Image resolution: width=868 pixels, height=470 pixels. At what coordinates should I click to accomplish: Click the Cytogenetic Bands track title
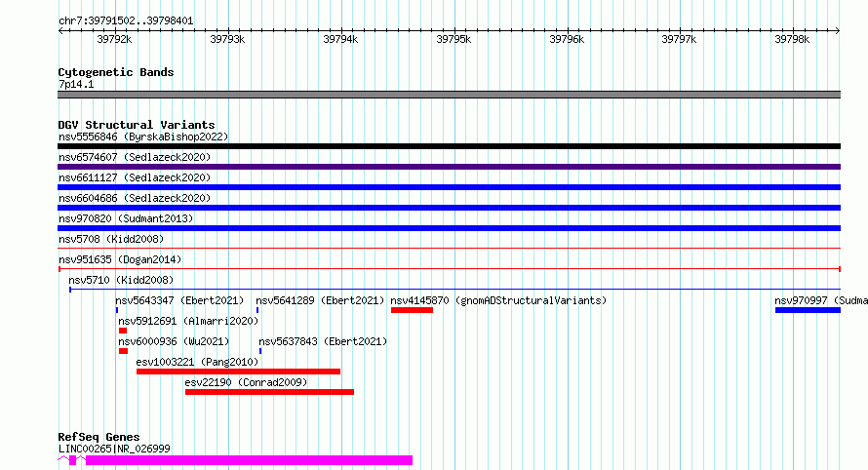click(116, 72)
